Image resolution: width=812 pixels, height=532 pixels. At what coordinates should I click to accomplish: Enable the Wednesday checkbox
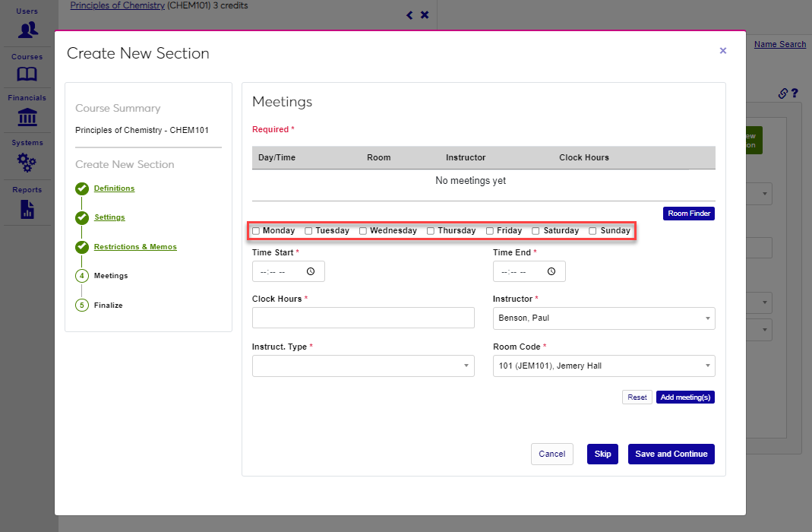coord(363,231)
